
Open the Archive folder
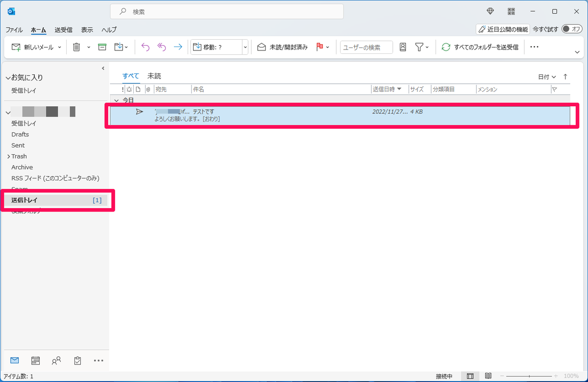coord(22,167)
